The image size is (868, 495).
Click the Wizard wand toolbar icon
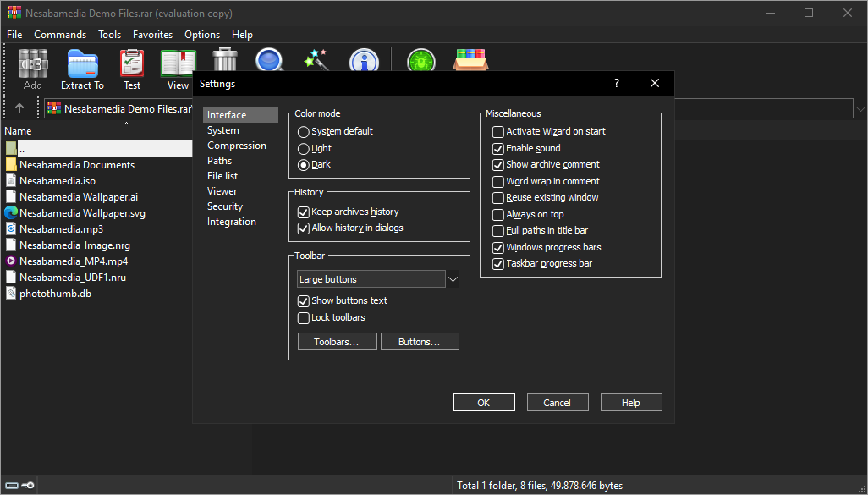(x=316, y=61)
